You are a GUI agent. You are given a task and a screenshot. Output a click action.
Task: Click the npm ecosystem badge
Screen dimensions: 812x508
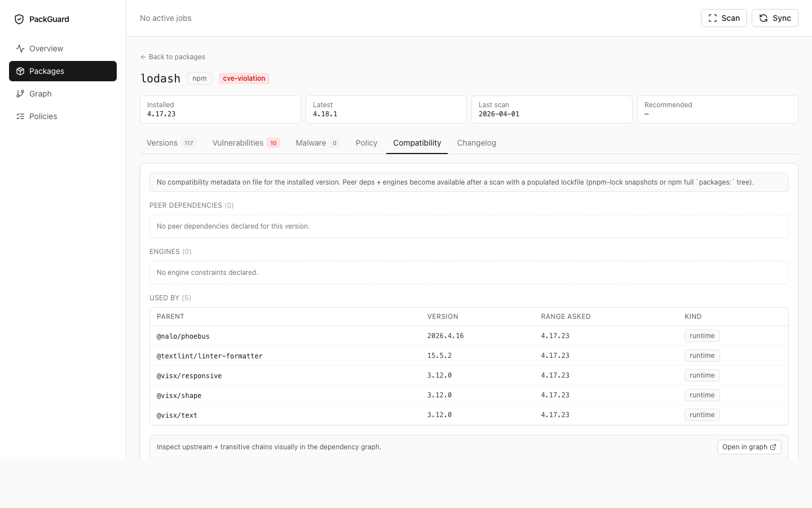pyautogui.click(x=200, y=78)
